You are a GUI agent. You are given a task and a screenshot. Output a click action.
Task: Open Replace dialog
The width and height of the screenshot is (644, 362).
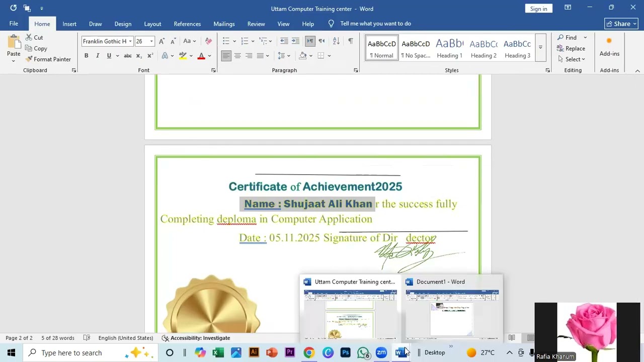[571, 49]
